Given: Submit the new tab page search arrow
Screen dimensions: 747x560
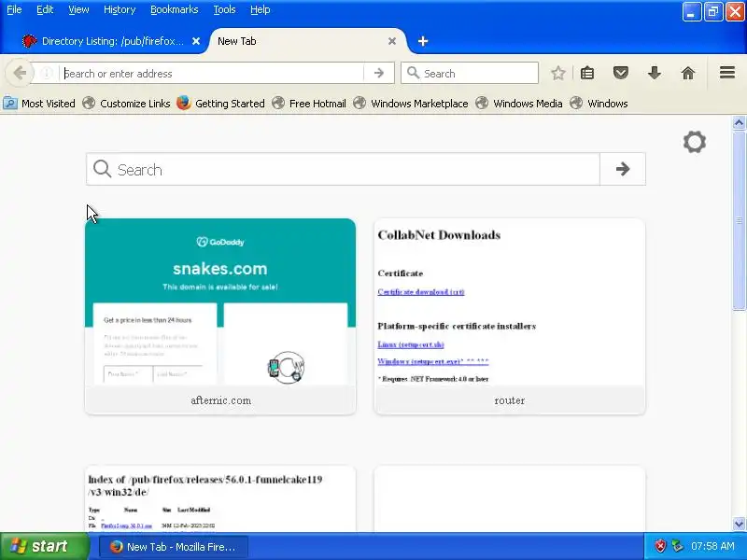Looking at the screenshot, I should [622, 169].
